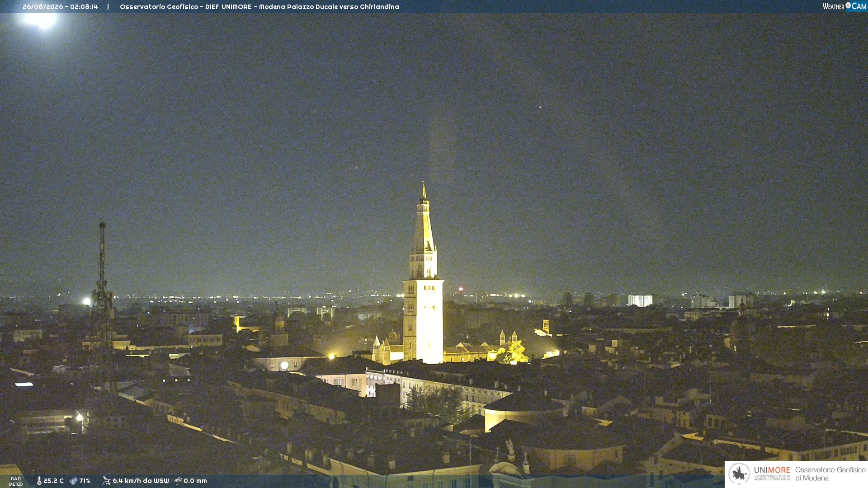Open the DATI METEO label
The width and height of the screenshot is (868, 488).
16,482
